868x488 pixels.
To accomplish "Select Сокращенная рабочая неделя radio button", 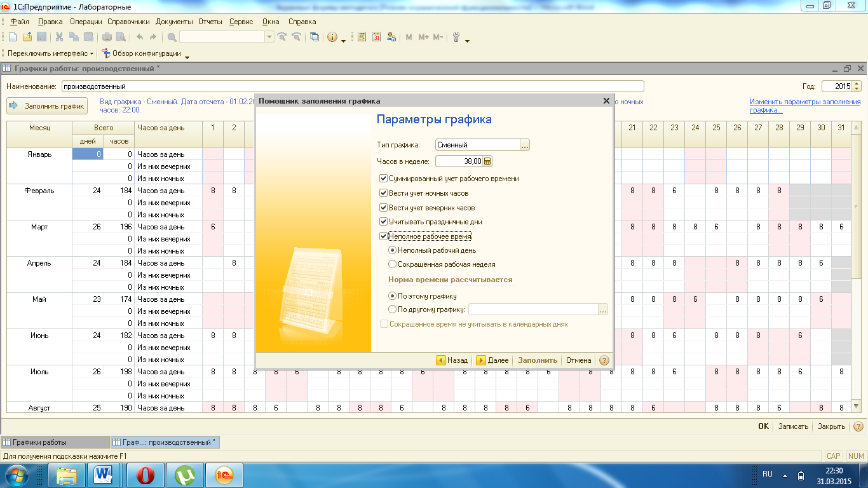I will tap(392, 264).
